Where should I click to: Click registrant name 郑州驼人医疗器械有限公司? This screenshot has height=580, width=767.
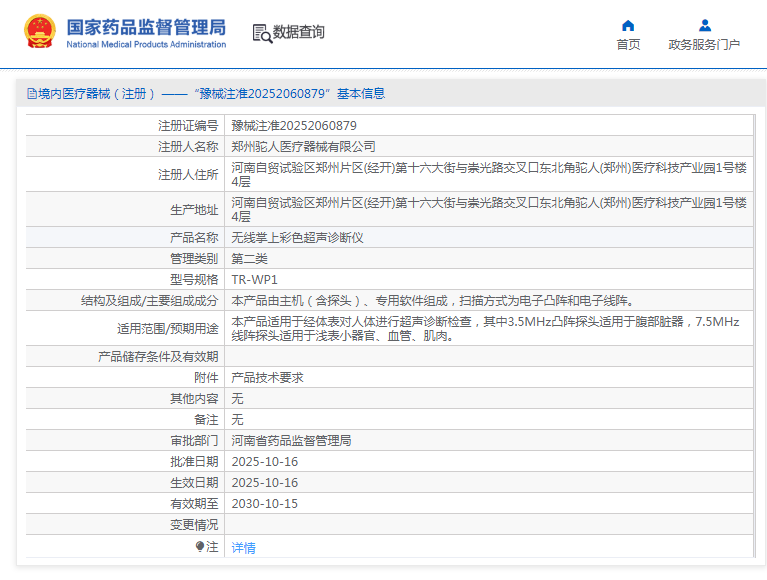point(304,147)
